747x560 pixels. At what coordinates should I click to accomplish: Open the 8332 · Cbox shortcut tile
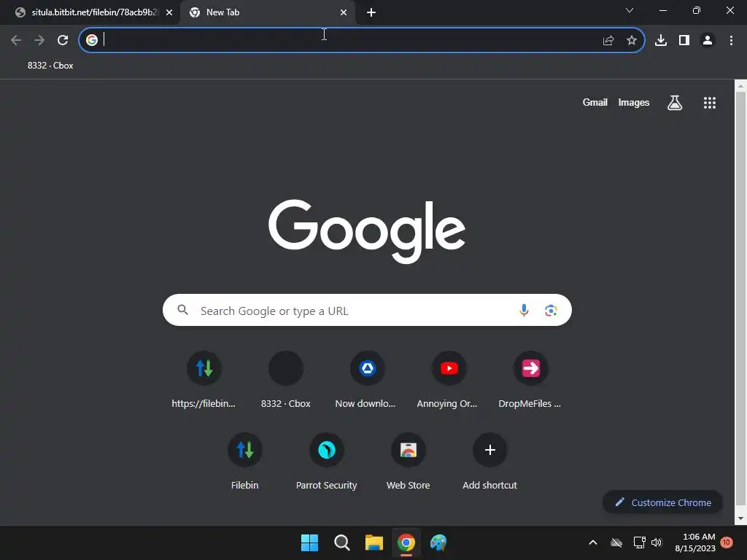[286, 379]
